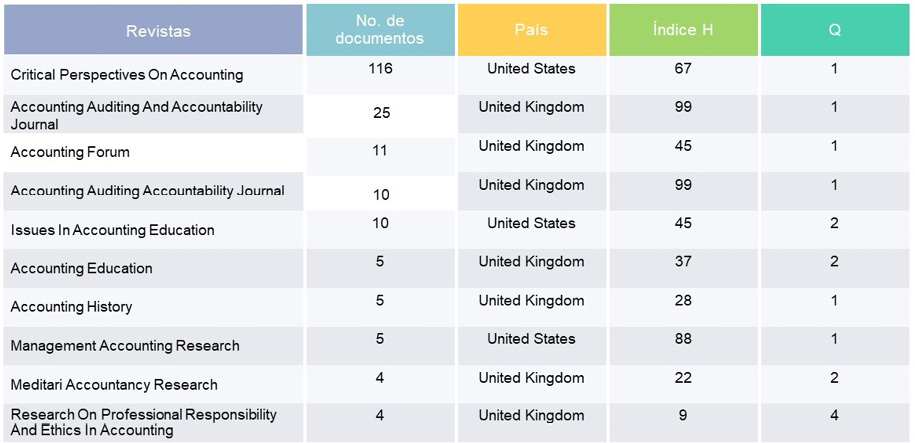Viewport: 915px width, 443px height.
Task: Click Management Accounting Research cell
Action: pos(125,346)
